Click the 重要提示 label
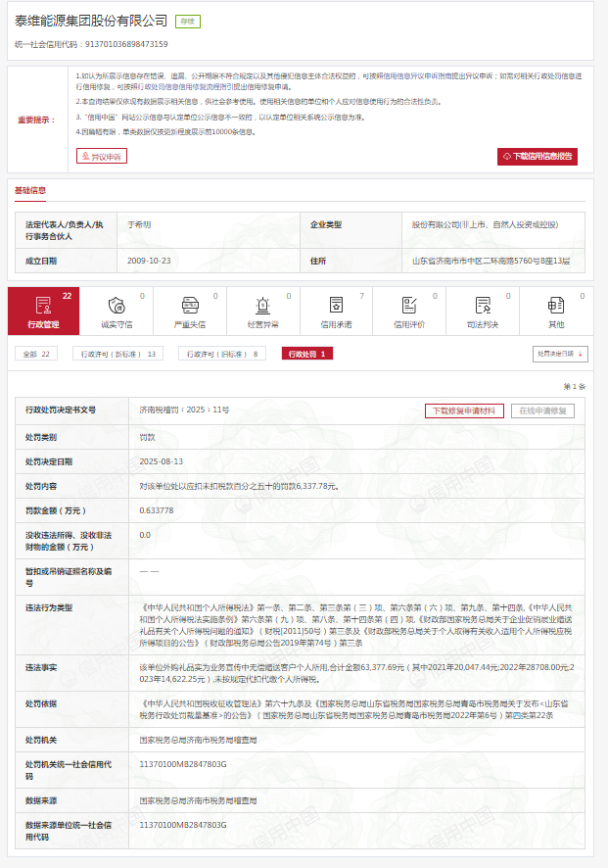This screenshot has width=608, height=868. (36, 120)
